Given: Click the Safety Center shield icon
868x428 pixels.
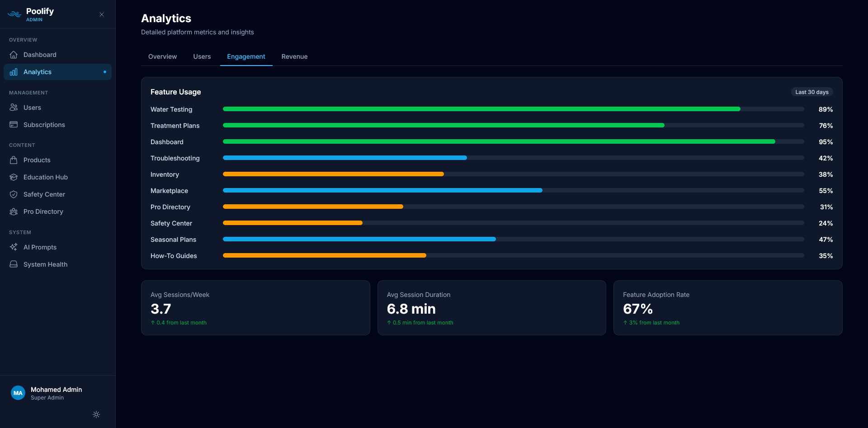Looking at the screenshot, I should pyautogui.click(x=14, y=194).
